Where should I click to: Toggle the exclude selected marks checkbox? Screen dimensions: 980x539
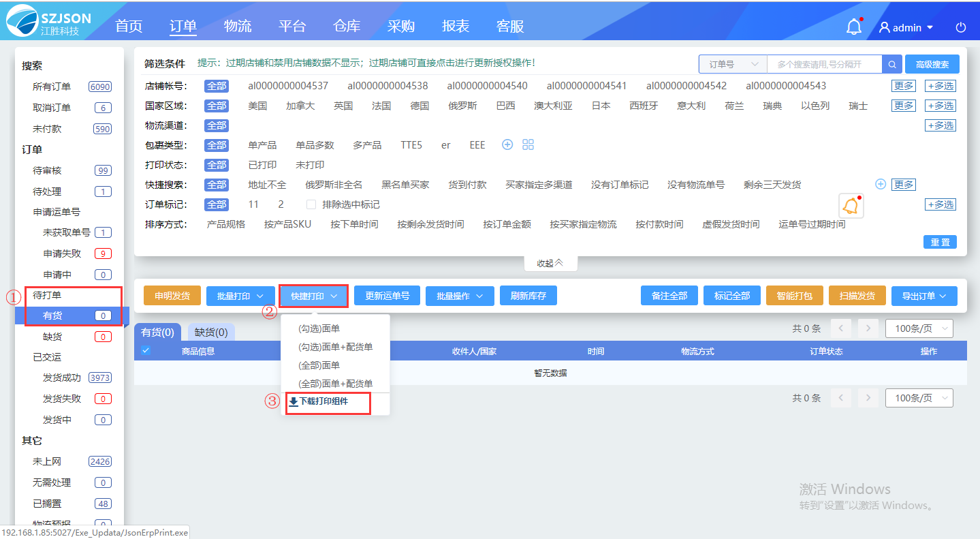(311, 204)
